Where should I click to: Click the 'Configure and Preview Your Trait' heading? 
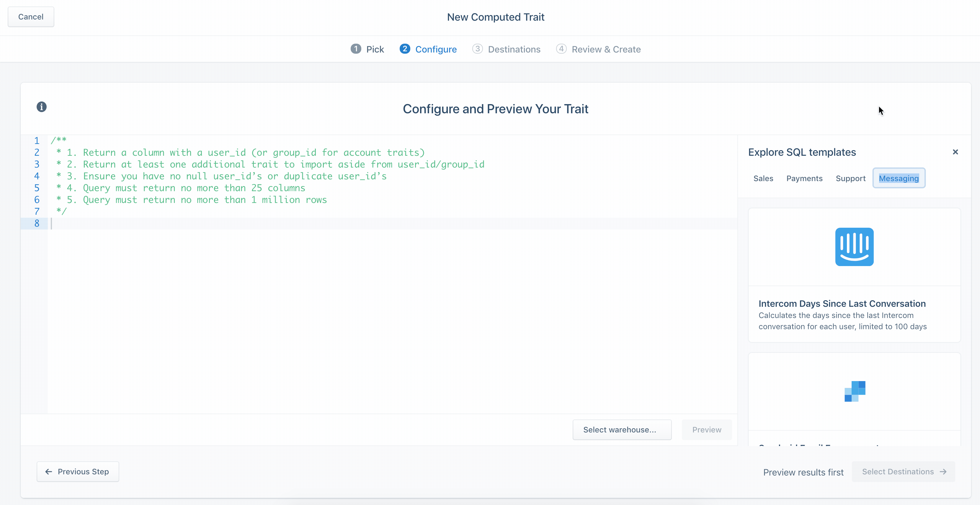[x=495, y=109]
